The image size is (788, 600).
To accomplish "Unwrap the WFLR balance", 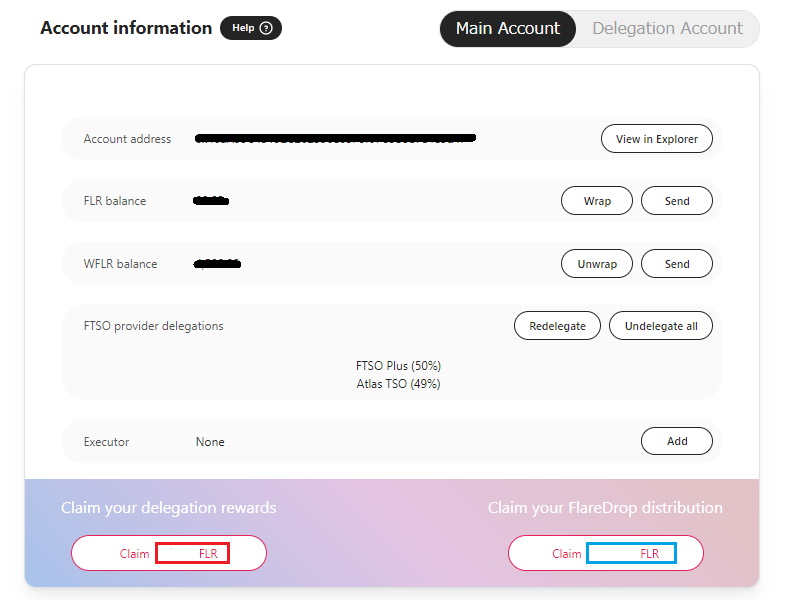I will (597, 264).
